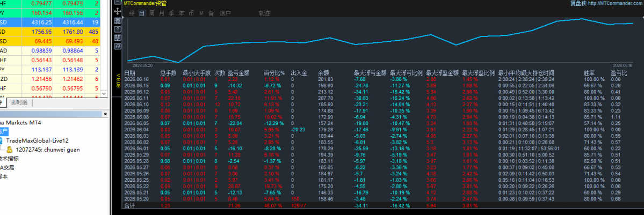The width and height of the screenshot is (644, 215).
Task: Click the 禁 disable icon button
Action: [118, 38]
